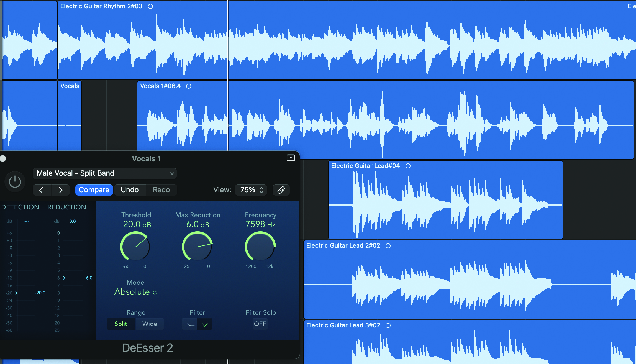Select the low-shelf filter shape icon
This screenshot has width=636, height=364.
(189, 324)
